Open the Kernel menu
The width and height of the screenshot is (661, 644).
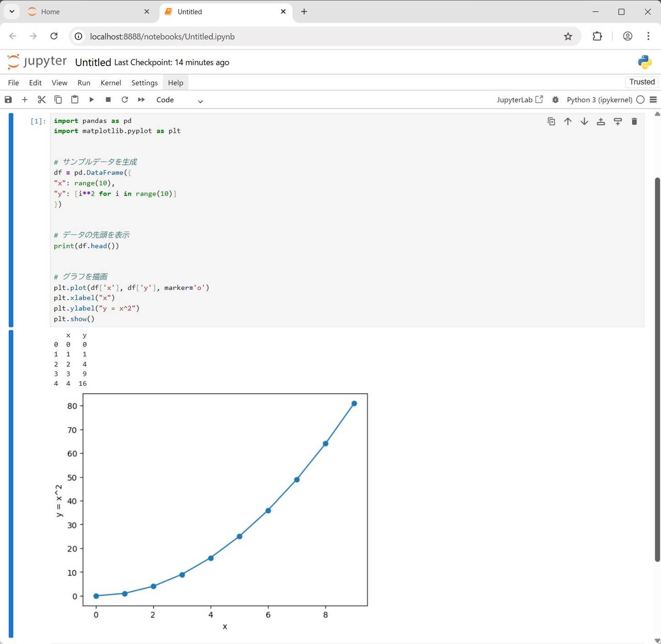coord(111,83)
